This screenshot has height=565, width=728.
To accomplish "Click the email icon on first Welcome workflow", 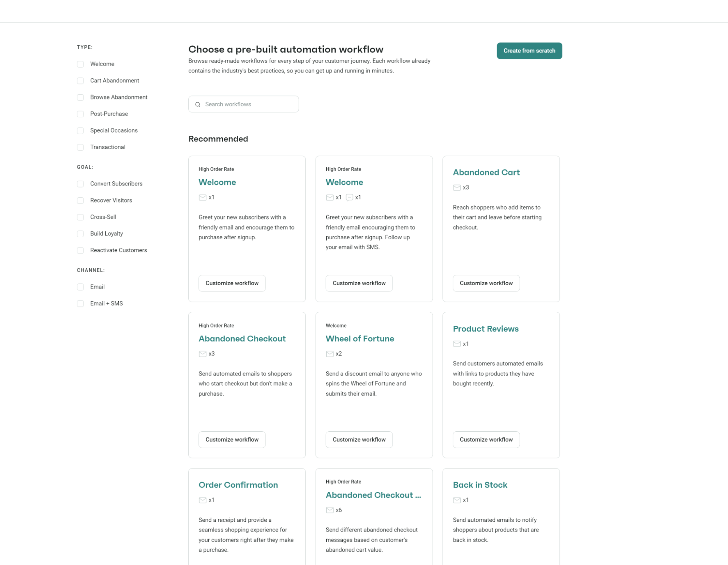I will pos(202,197).
